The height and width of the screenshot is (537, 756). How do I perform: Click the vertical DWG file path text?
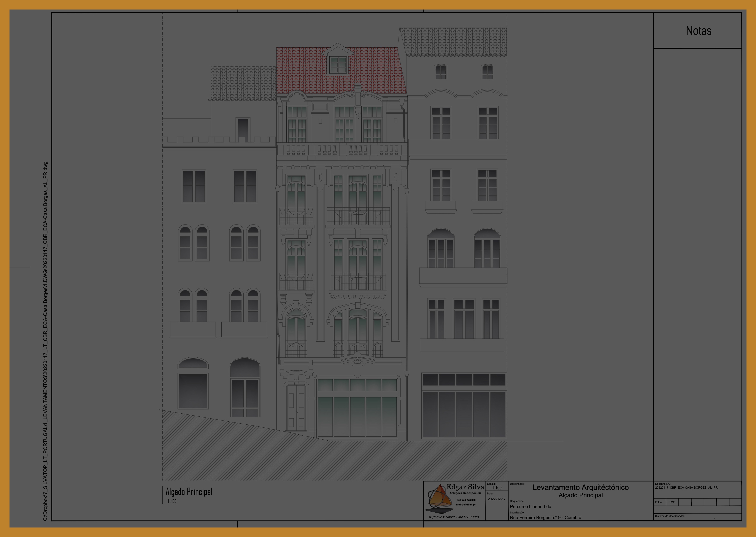pos(46,341)
